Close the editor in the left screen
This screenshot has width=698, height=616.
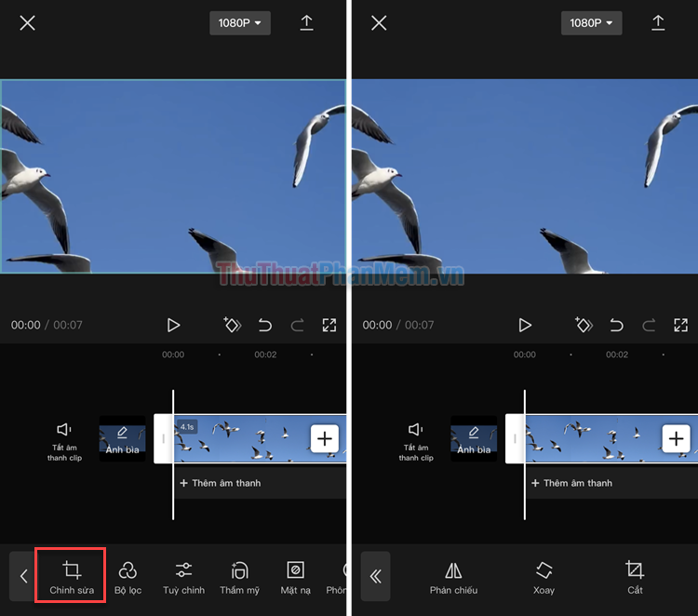pos(27,22)
